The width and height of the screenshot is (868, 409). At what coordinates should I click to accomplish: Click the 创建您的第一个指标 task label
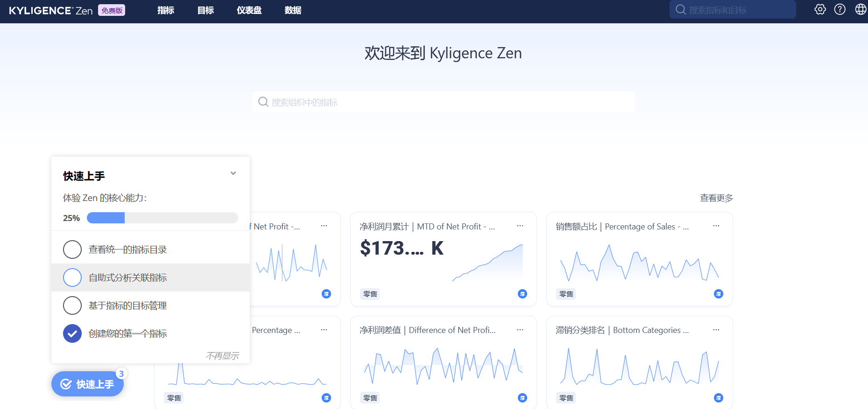[128, 333]
